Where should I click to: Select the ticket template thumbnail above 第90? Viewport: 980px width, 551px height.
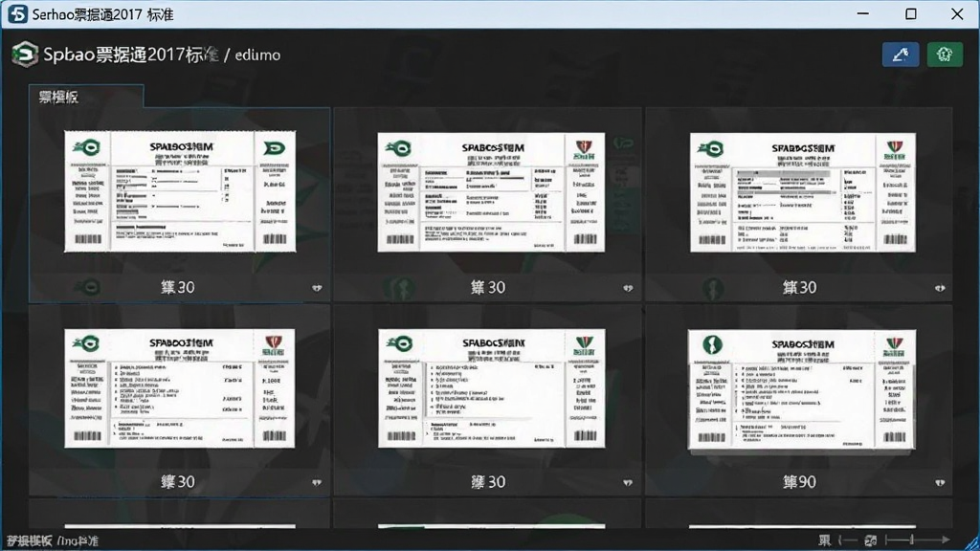click(802, 389)
